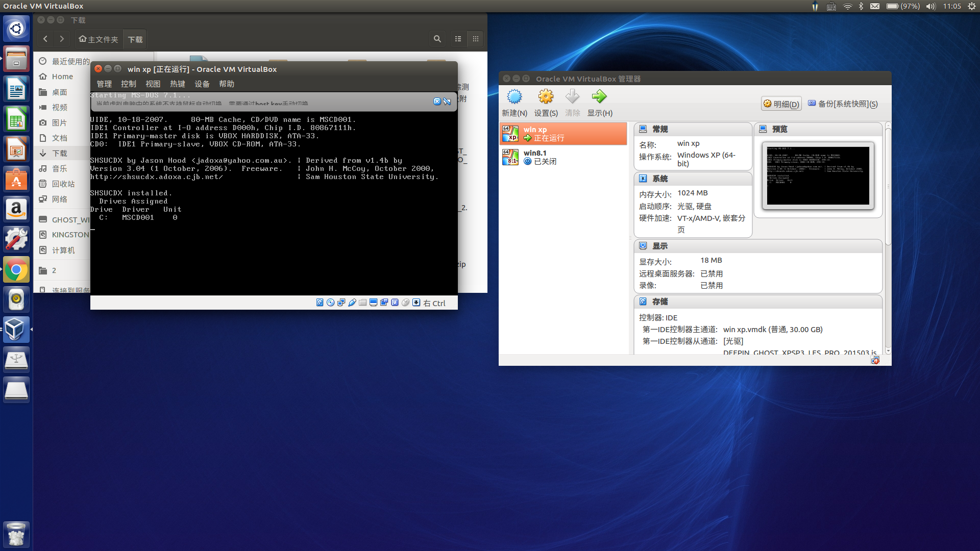Screen dimensions: 980x551
Task: Go back in the file manager
Action: 45,39
